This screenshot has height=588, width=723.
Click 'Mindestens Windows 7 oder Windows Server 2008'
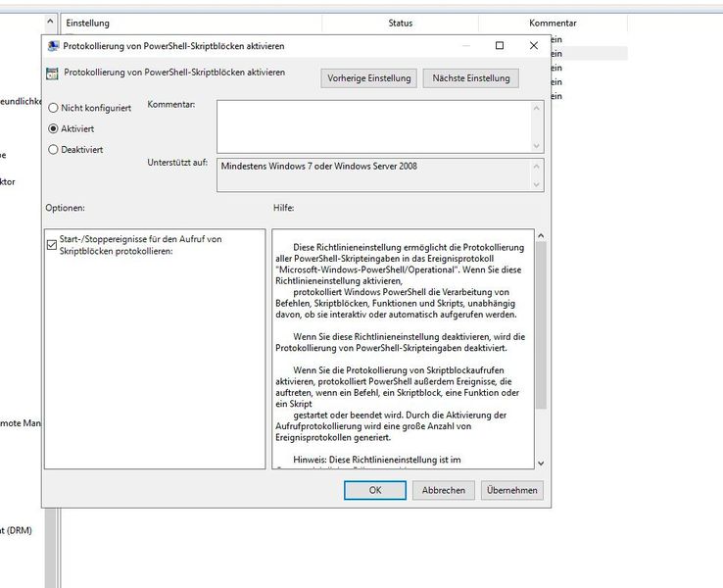318,166
